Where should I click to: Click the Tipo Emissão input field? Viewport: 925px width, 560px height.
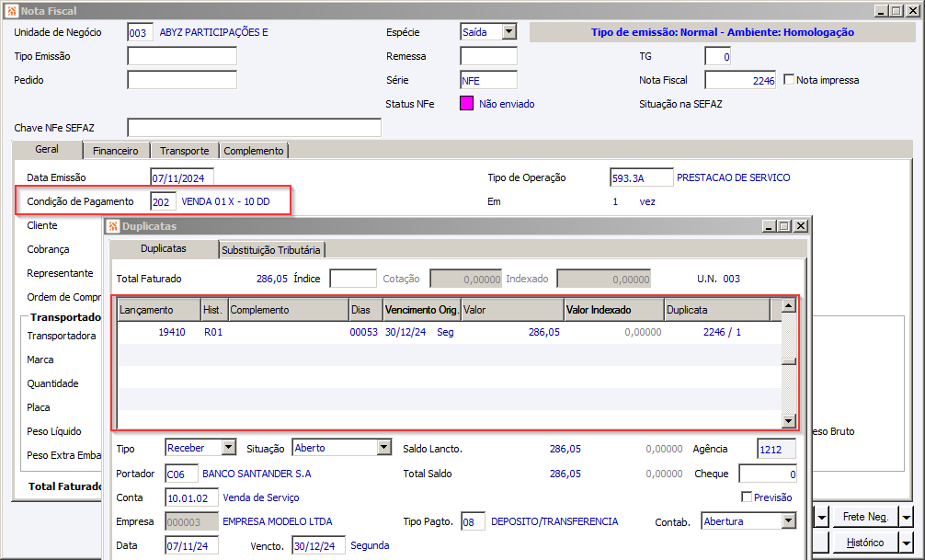pos(182,56)
